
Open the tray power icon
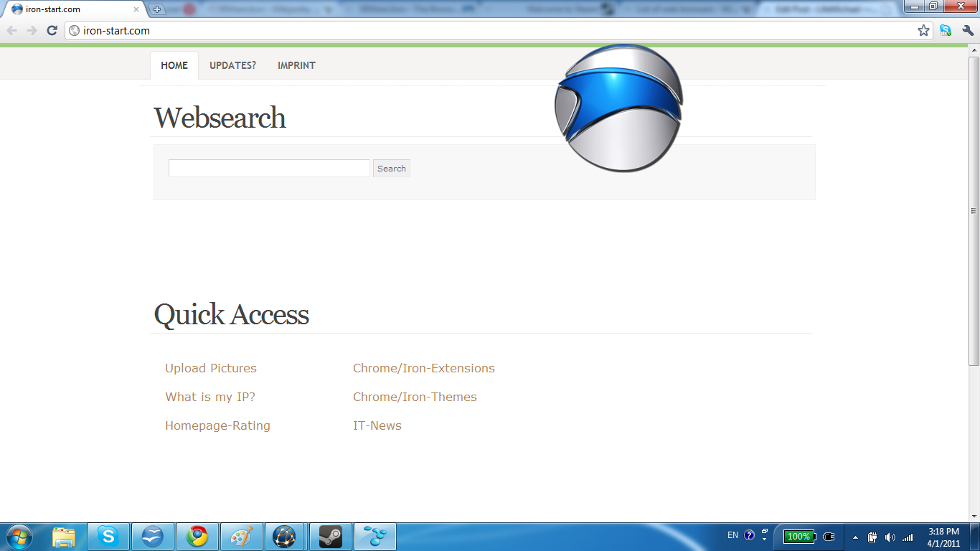872,537
